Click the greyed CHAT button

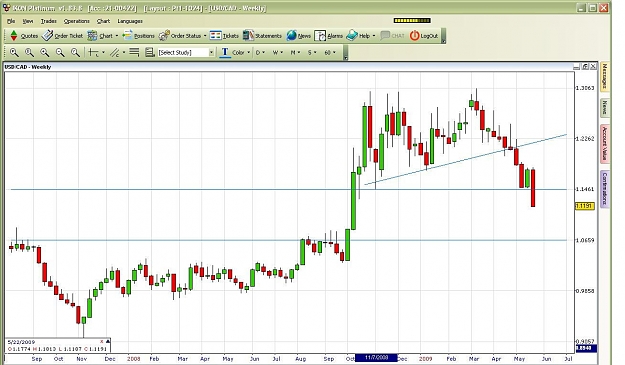coord(393,36)
